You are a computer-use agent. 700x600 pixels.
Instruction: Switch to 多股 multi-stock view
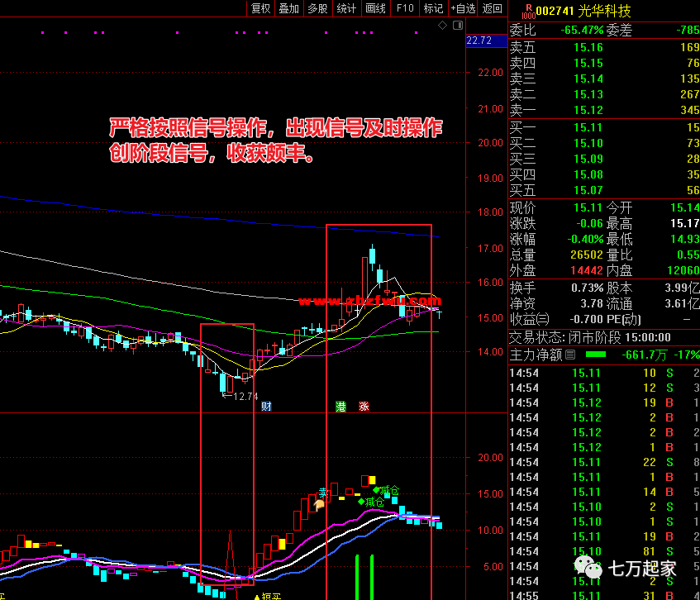(317, 8)
